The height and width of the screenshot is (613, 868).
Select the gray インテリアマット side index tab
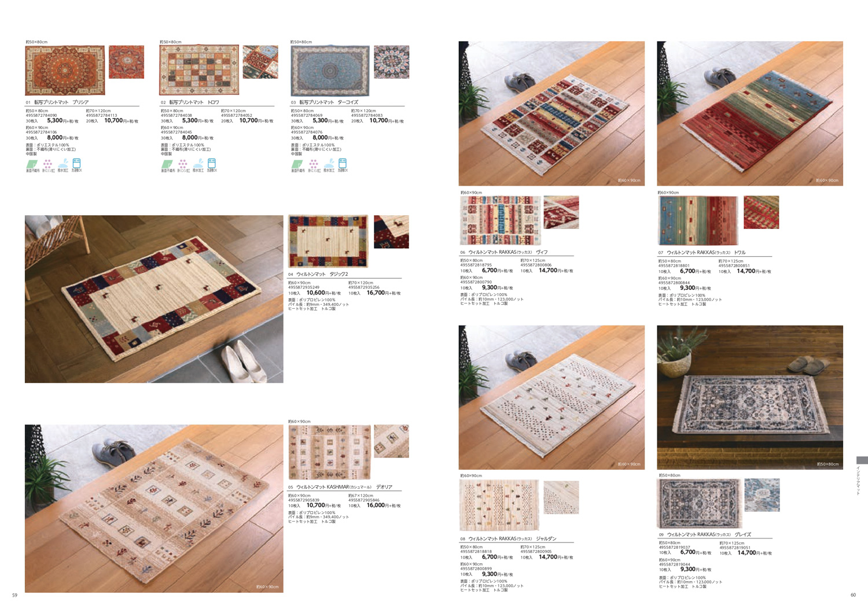[x=862, y=460]
